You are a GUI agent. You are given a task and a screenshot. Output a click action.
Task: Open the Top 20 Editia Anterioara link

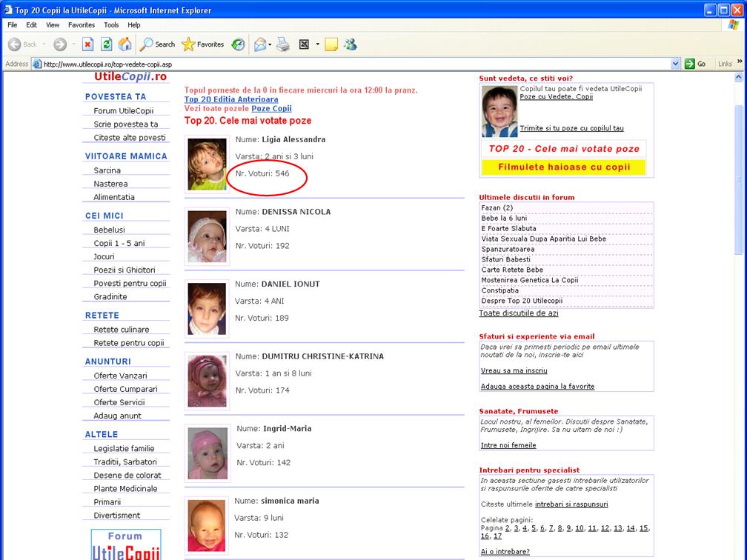231,99
